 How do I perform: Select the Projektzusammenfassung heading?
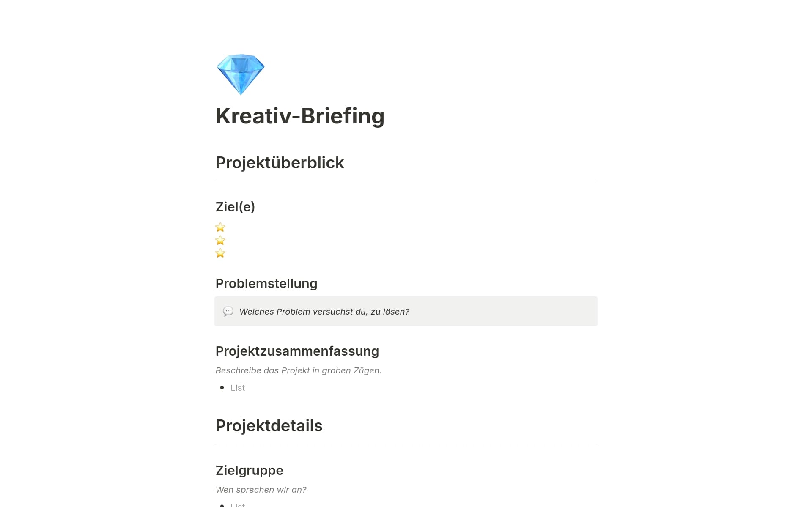(x=297, y=351)
